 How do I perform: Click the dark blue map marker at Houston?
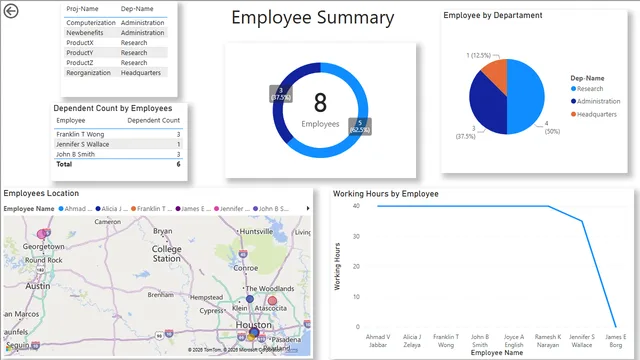coord(254,332)
